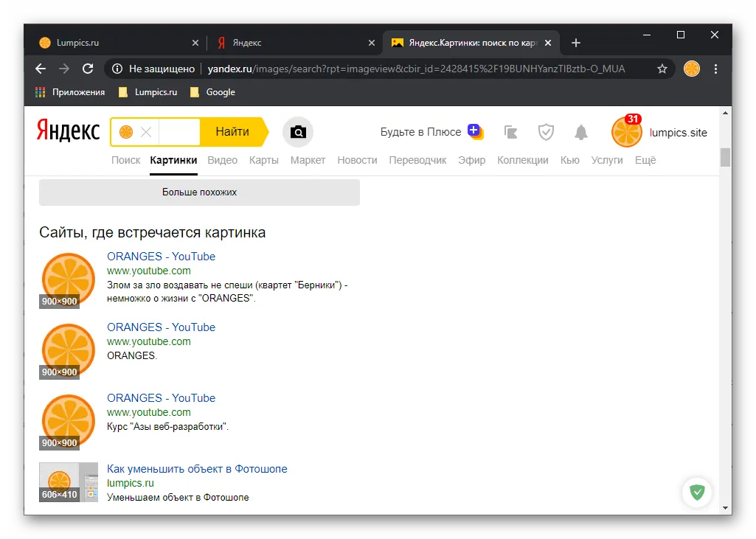Image resolution: width=756 pixels, height=539 pixels.
Task: Open the collections icon in Yandex header
Action: tap(510, 132)
